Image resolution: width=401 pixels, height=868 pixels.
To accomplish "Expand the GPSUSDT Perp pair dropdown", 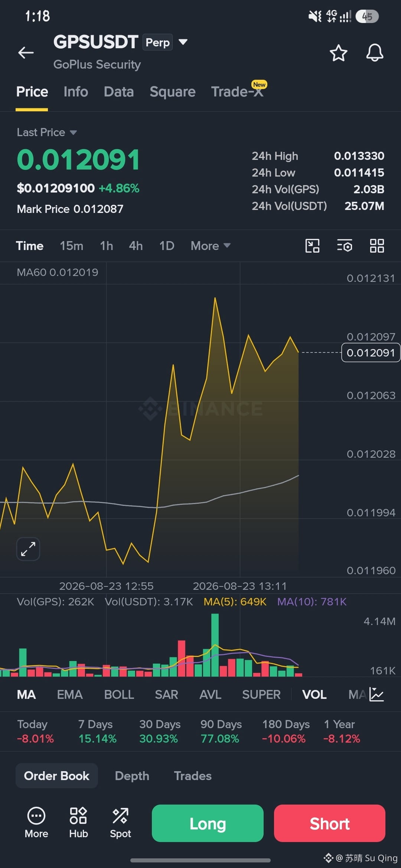I will point(183,42).
